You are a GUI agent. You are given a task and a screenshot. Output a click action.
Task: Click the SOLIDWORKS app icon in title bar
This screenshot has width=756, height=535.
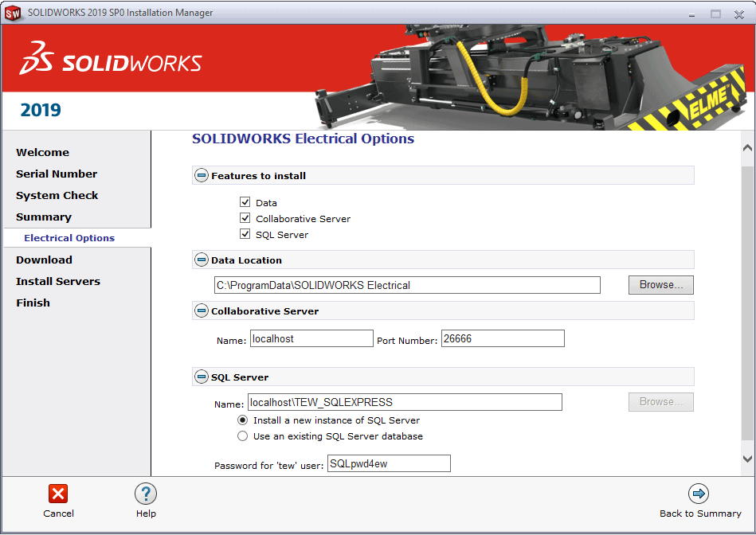[x=13, y=13]
